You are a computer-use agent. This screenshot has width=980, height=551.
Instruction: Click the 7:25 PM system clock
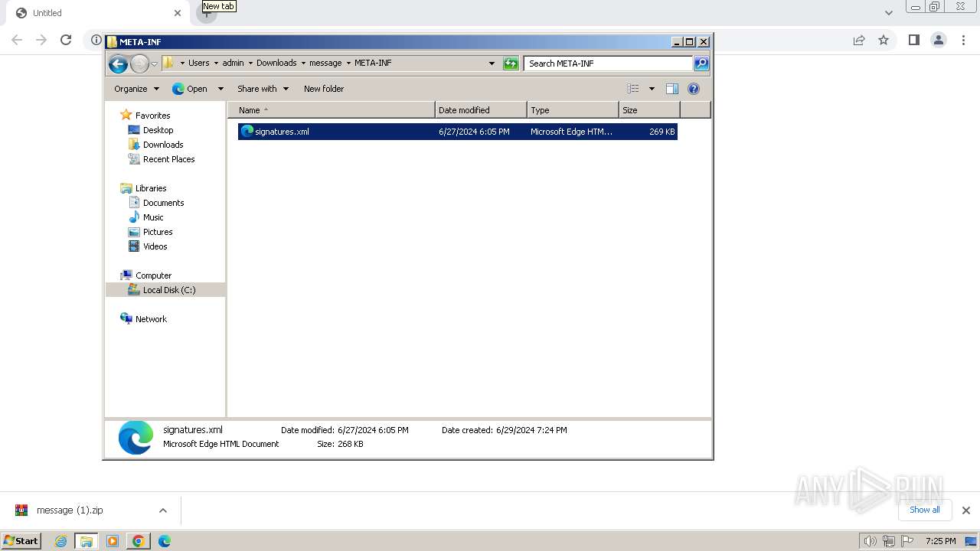coord(940,541)
